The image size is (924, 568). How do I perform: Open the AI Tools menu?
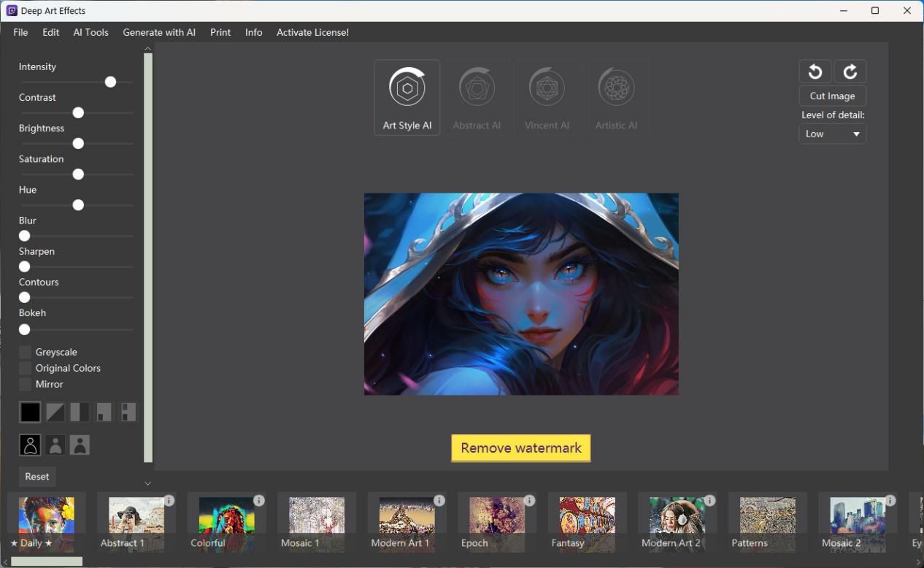tap(91, 32)
